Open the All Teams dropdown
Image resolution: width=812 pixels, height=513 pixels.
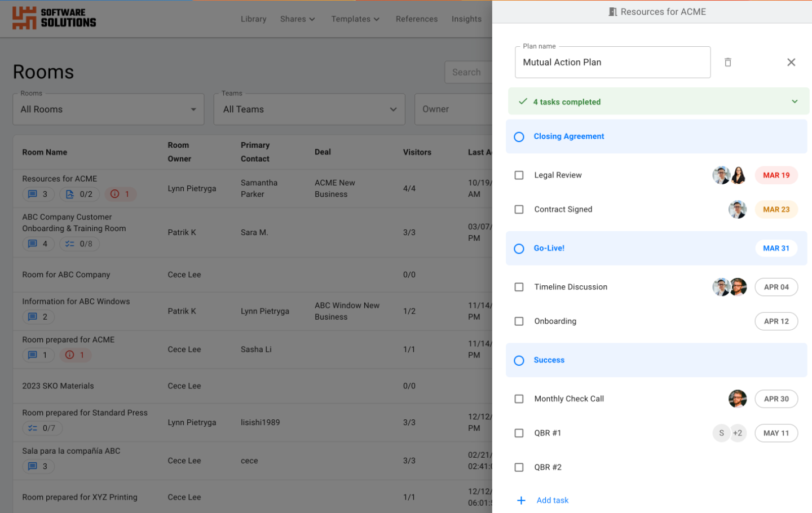309,109
